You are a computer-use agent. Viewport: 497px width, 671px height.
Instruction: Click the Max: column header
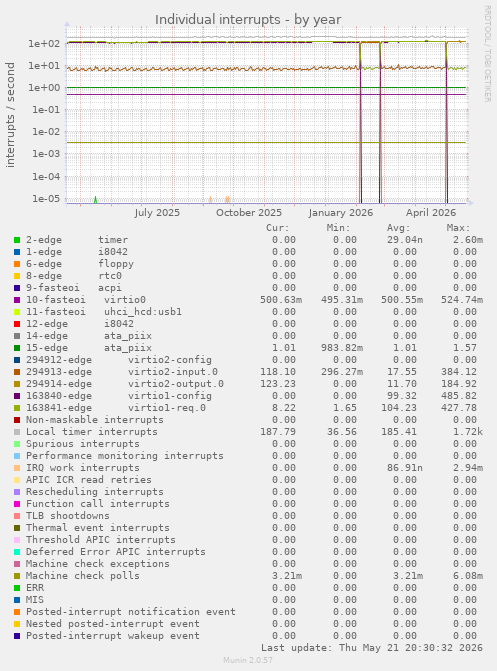coord(458,228)
